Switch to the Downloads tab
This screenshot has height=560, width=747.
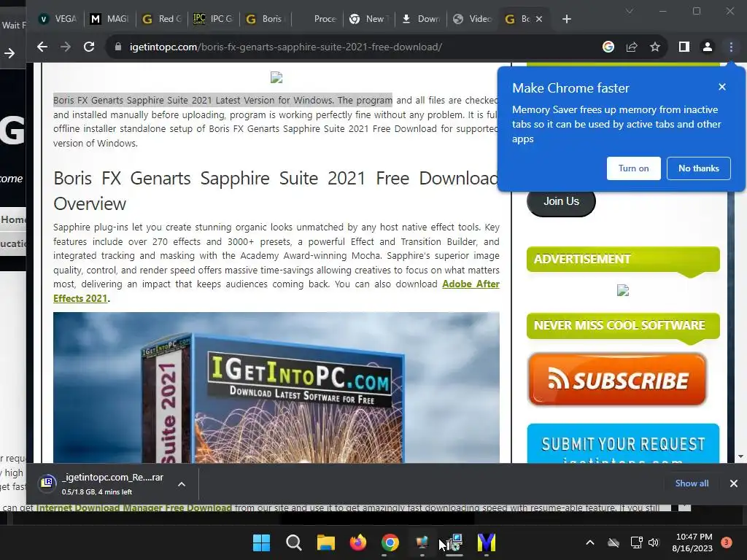coord(421,19)
